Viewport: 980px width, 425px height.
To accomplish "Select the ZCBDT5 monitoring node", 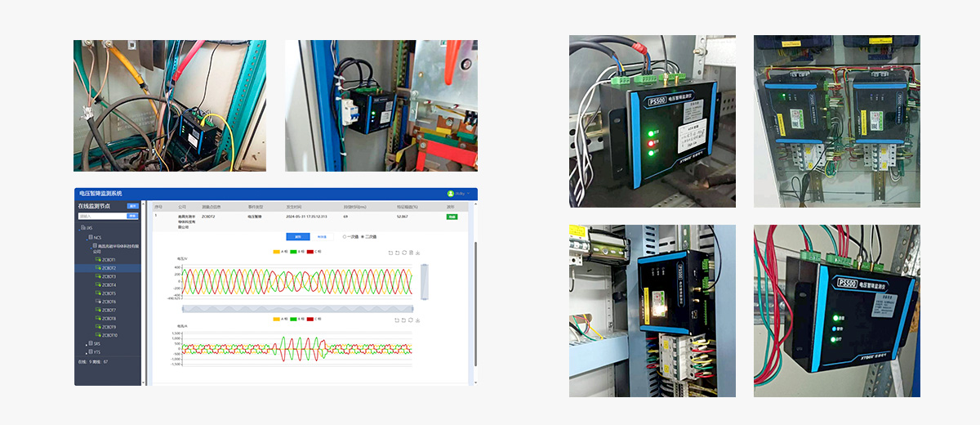I will point(109,293).
